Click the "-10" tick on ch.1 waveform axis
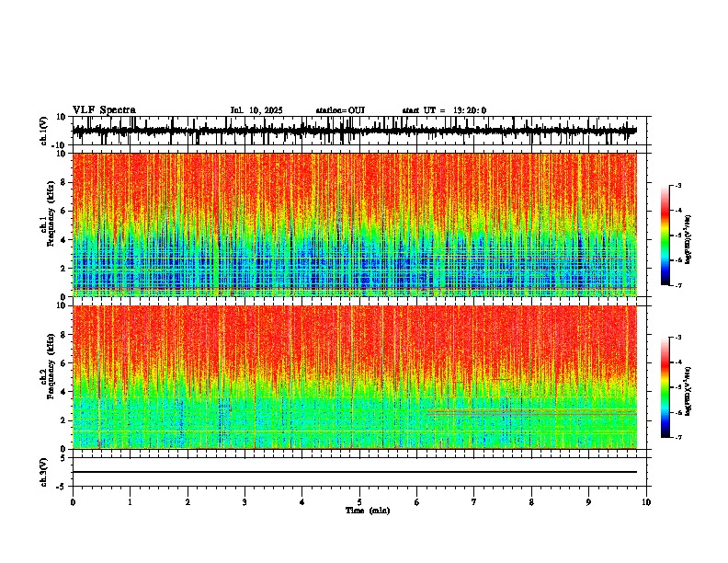Screen dimensions: 728x563 [x=60, y=145]
